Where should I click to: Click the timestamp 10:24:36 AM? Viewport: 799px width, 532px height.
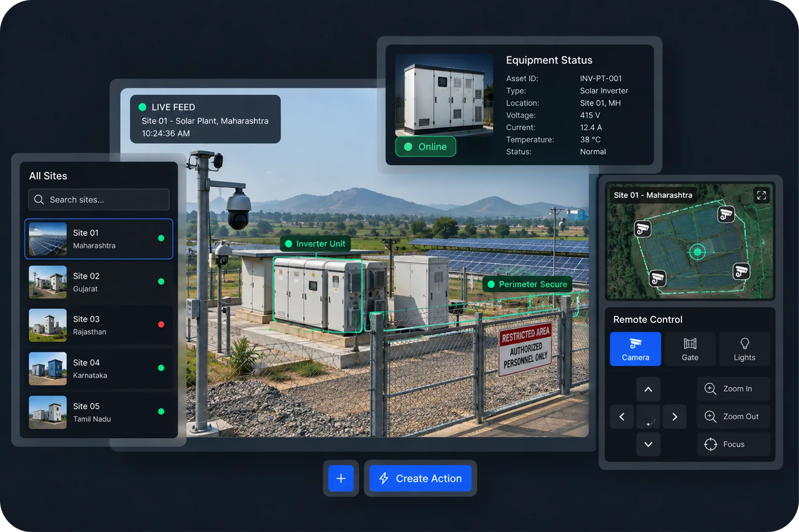[x=166, y=133]
